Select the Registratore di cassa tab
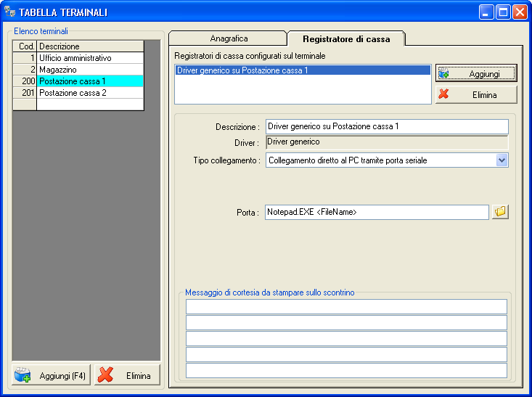532x397 pixels. coord(346,39)
